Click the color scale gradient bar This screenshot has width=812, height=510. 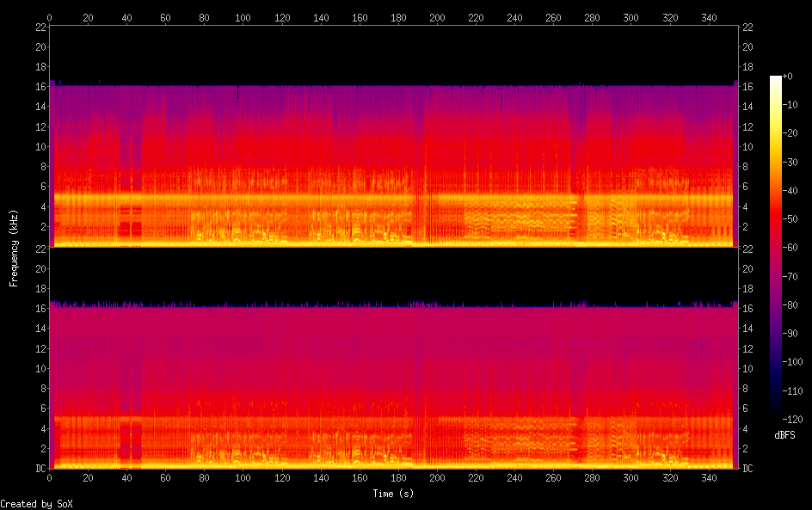pos(776,249)
